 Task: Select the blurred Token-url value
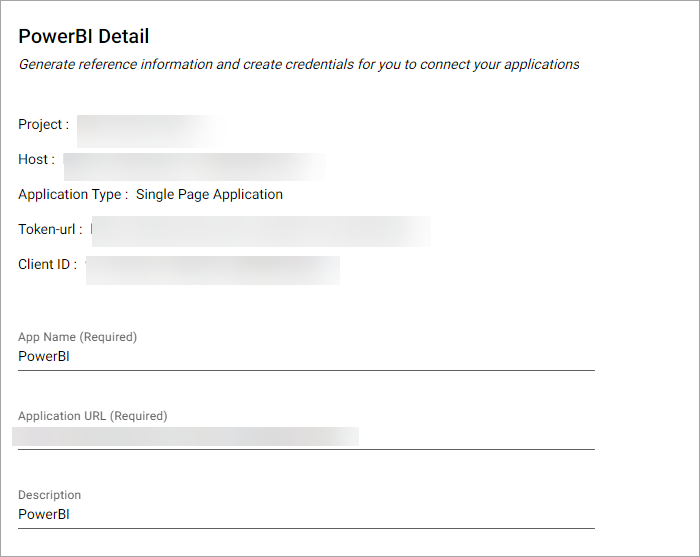point(260,230)
